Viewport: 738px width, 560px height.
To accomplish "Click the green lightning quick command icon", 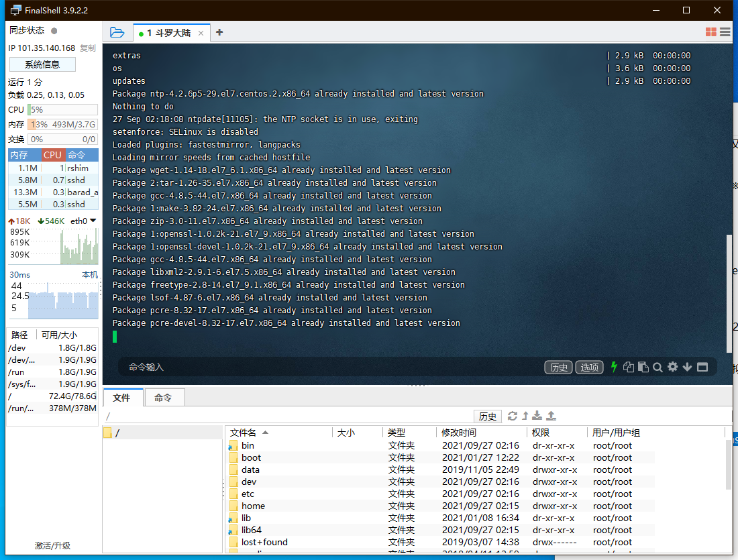I will (613, 367).
